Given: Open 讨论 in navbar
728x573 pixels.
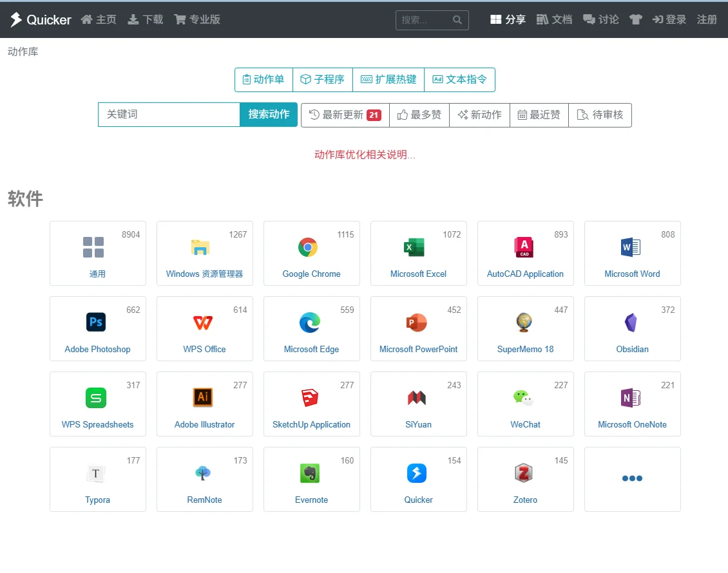Looking at the screenshot, I should (601, 19).
